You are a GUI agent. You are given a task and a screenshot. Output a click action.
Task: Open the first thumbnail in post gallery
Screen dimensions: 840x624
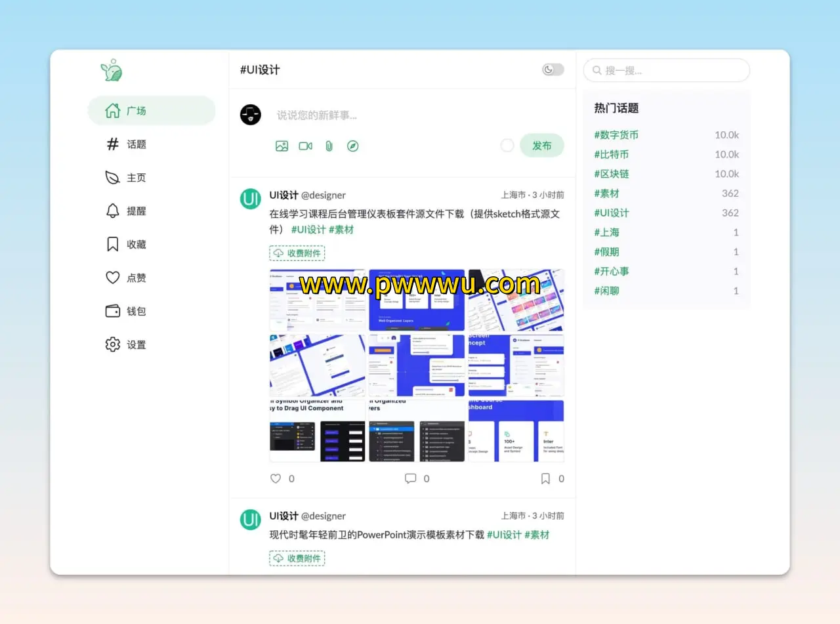point(318,300)
